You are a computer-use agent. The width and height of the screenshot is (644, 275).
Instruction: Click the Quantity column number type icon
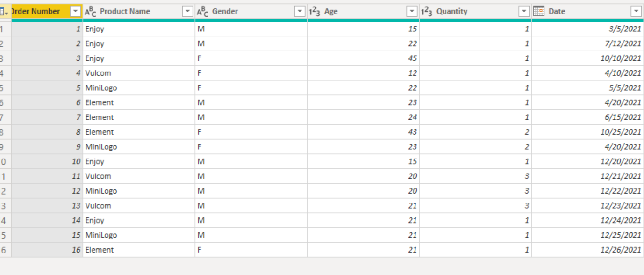coord(427,12)
